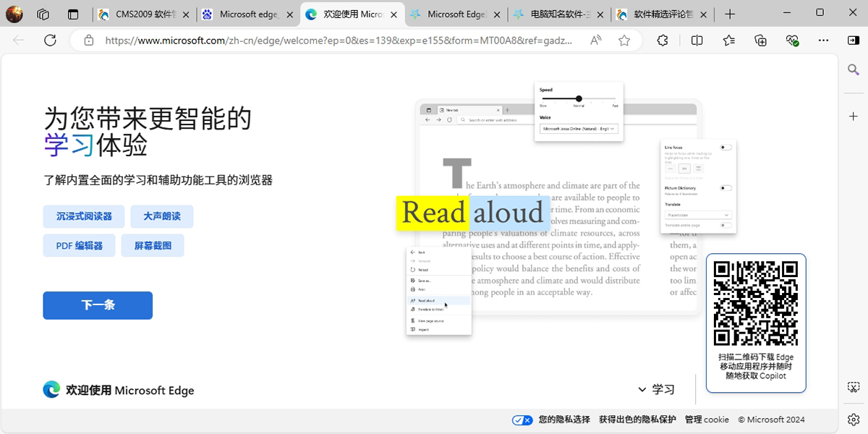Open the 您的隐私选择 link
868x434 pixels.
564,420
